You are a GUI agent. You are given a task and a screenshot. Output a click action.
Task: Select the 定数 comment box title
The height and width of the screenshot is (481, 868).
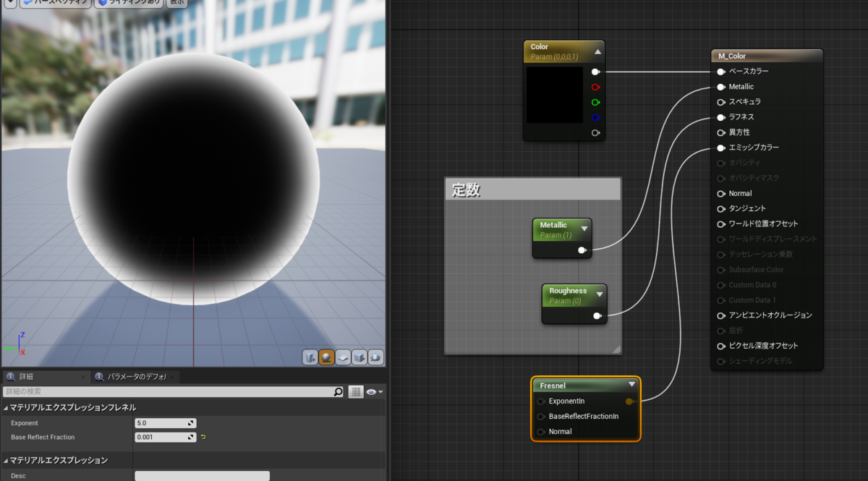point(467,190)
